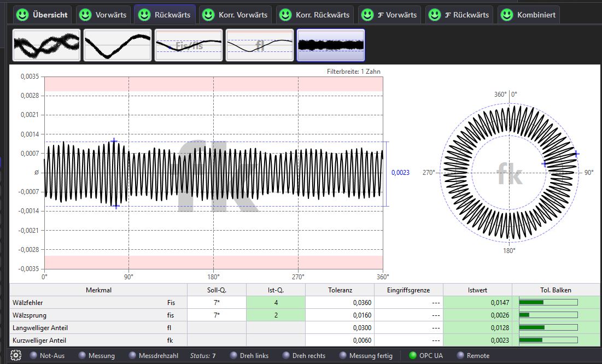
Task: Select the fk short-wave chart thumbnail
Action: click(x=330, y=45)
